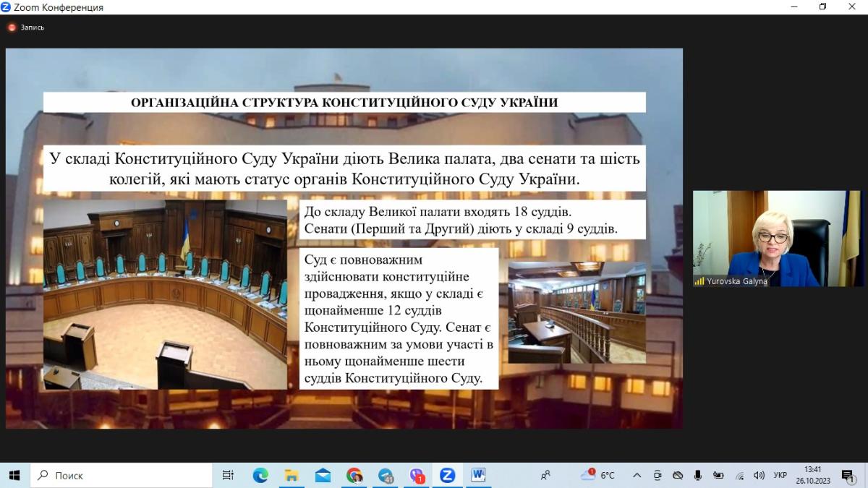
Task: Open Telegram from the taskbar
Action: (386, 475)
